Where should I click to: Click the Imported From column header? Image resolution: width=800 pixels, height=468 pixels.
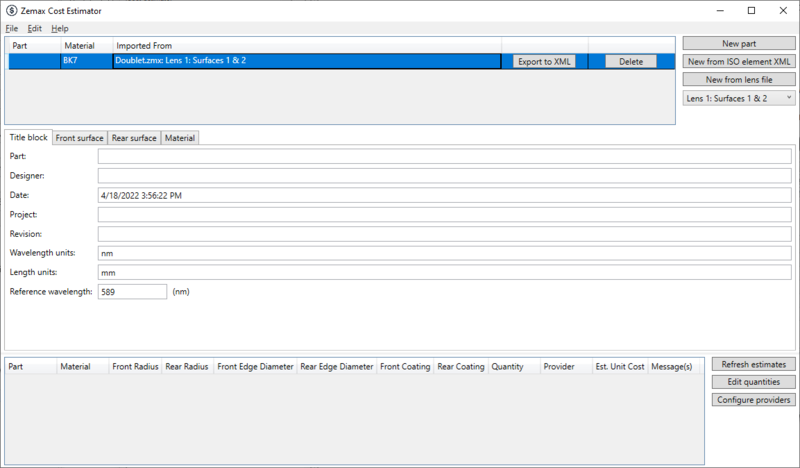(307, 45)
